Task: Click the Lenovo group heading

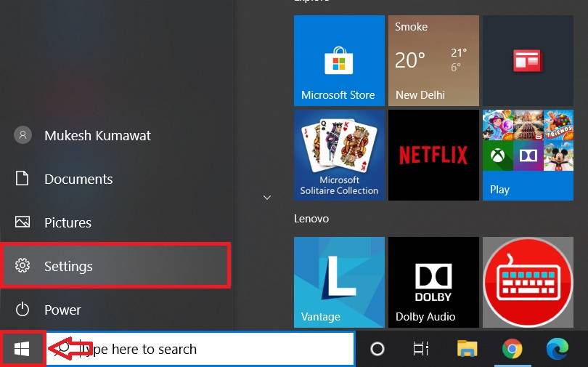Action: coord(311,219)
